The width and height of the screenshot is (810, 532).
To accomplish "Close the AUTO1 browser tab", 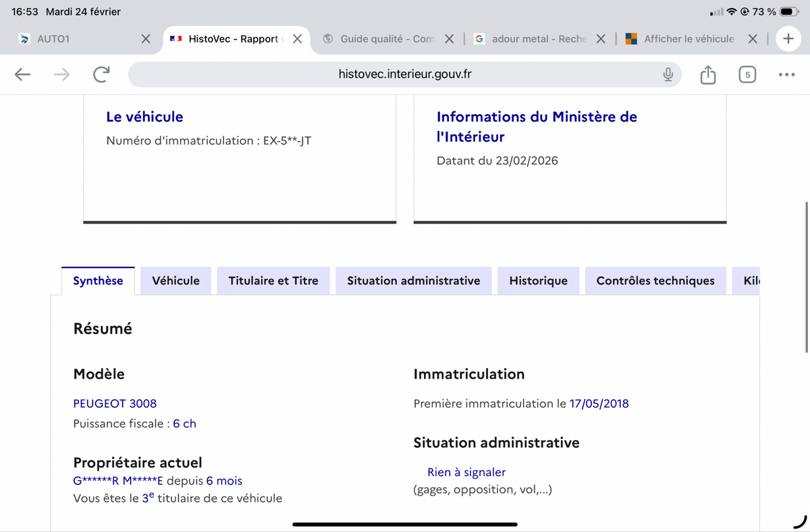I will (x=146, y=39).
